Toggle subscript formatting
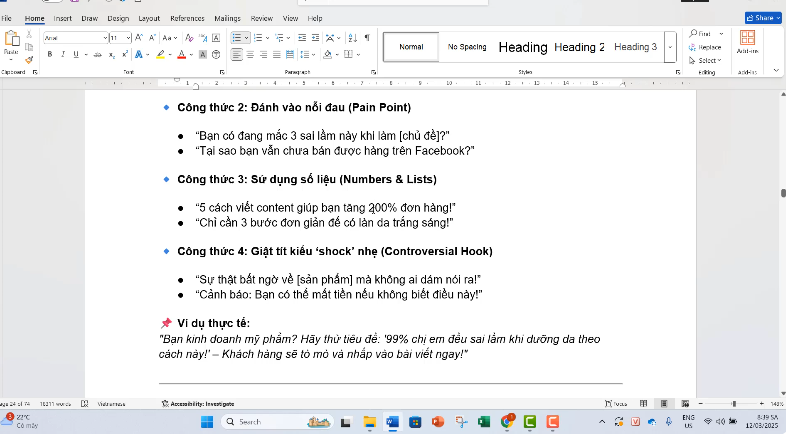The height and width of the screenshot is (434, 786). point(111,54)
